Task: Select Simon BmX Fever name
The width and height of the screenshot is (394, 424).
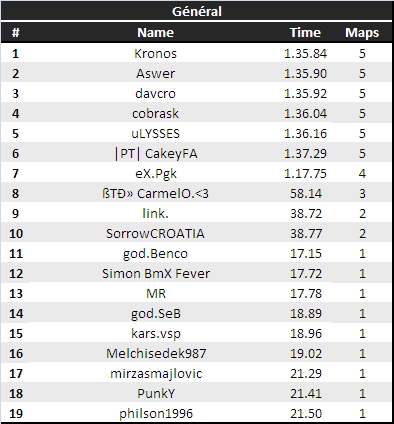Action: 156,273
